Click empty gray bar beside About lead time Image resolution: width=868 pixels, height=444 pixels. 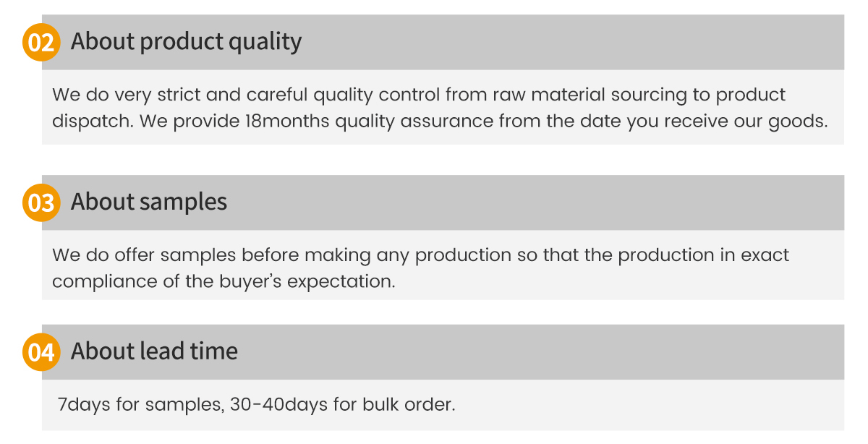click(x=541, y=352)
